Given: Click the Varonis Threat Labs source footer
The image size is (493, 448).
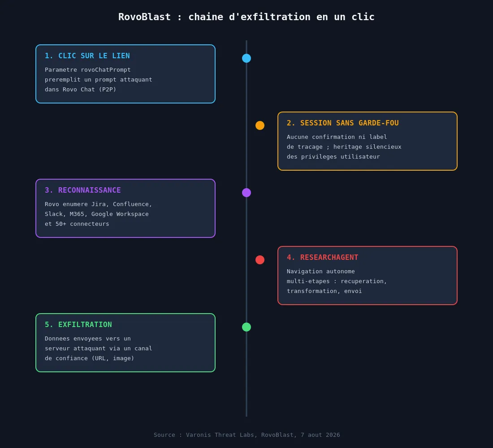Looking at the screenshot, I should click(x=246, y=435).
